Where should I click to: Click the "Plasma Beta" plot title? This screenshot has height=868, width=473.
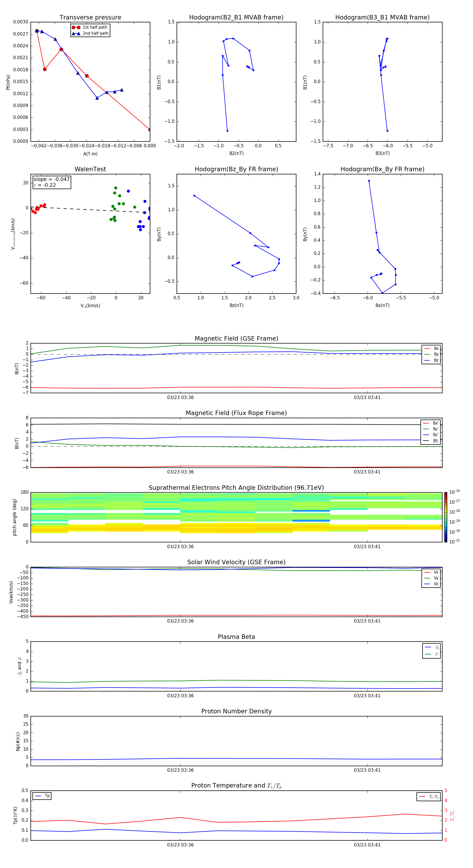pyautogui.click(x=236, y=637)
